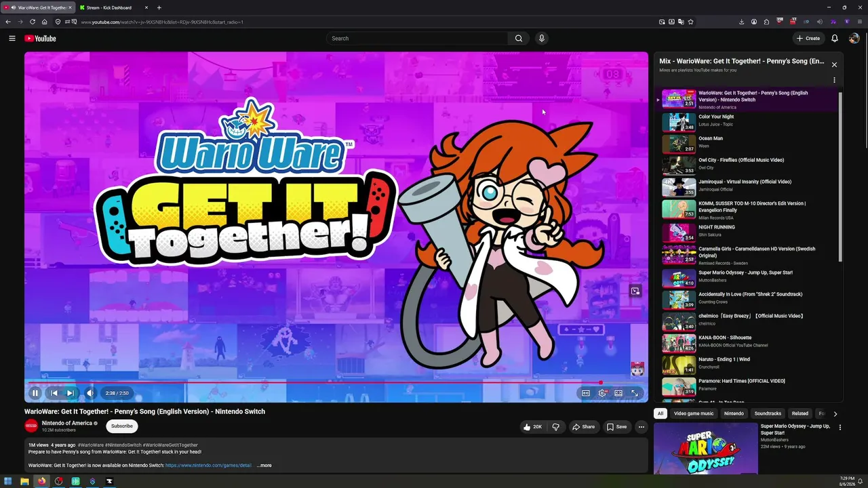Open the Super Mario Odyssey recommended thumbnail
Viewport: 868px width, 488px height.
point(705,449)
